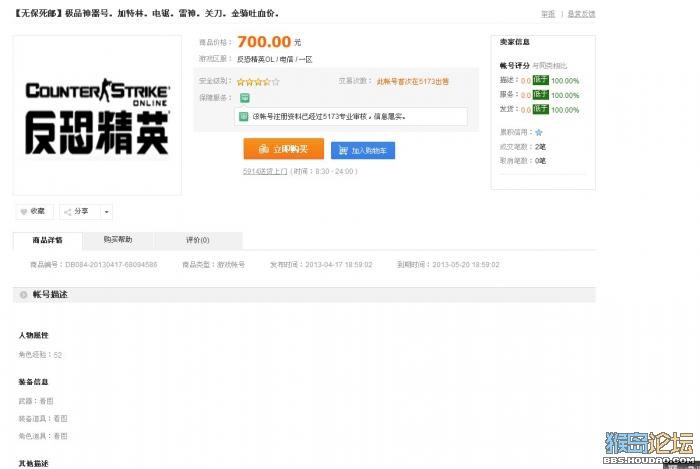Click the game server text 反恐精英OL/电信/一区
Viewport: 700px width, 469px height.
point(274,59)
